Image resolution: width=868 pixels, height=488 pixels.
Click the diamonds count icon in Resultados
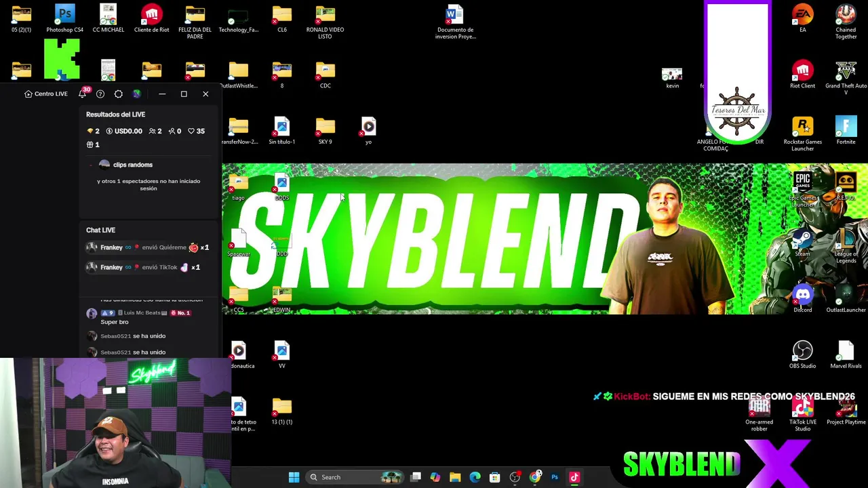pos(90,131)
